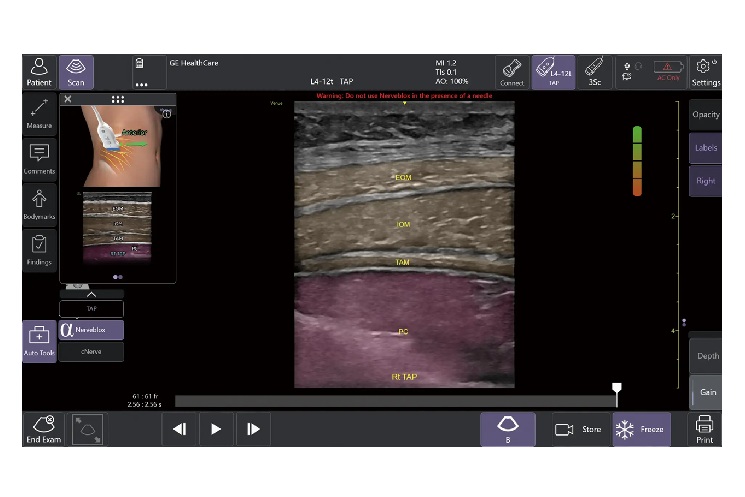Select the L4-12t TAP probe

click(x=554, y=72)
